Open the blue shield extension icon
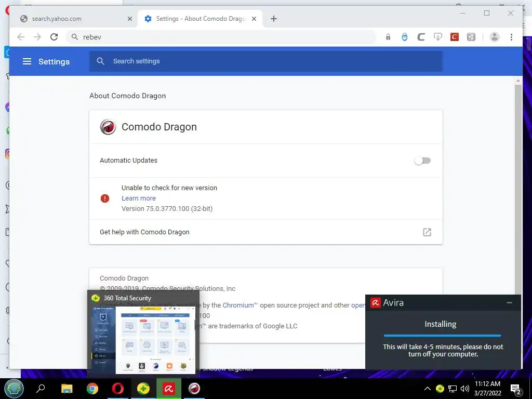Viewport: 532px width, 399px height. [404, 37]
